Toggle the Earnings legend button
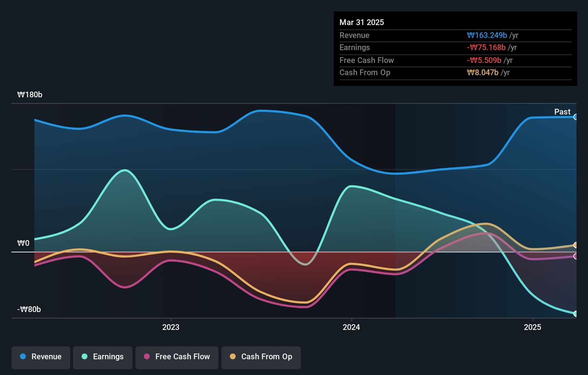The image size is (588, 375). click(x=103, y=357)
